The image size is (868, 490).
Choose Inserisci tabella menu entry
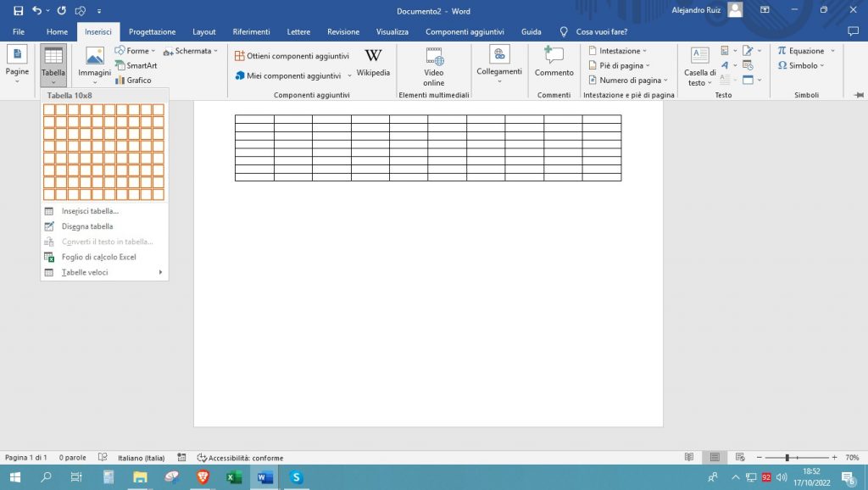click(x=90, y=211)
